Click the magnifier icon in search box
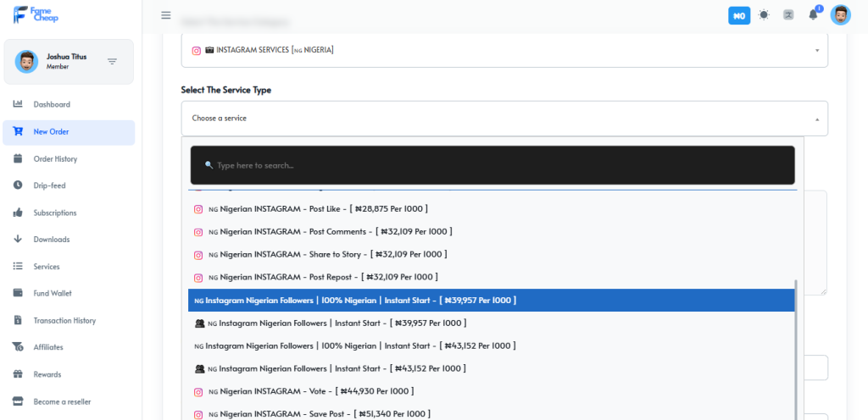Screen dimensions: 868x420 209,165
